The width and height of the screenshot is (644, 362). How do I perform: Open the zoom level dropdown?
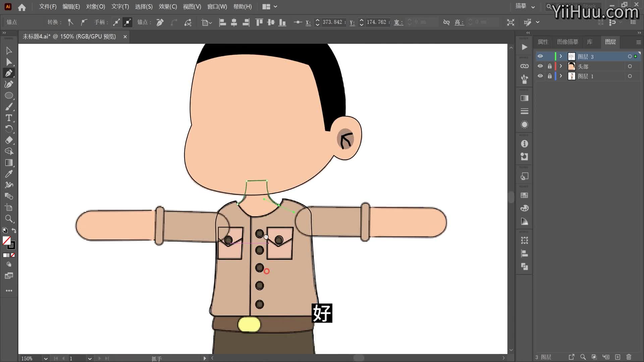point(46,358)
